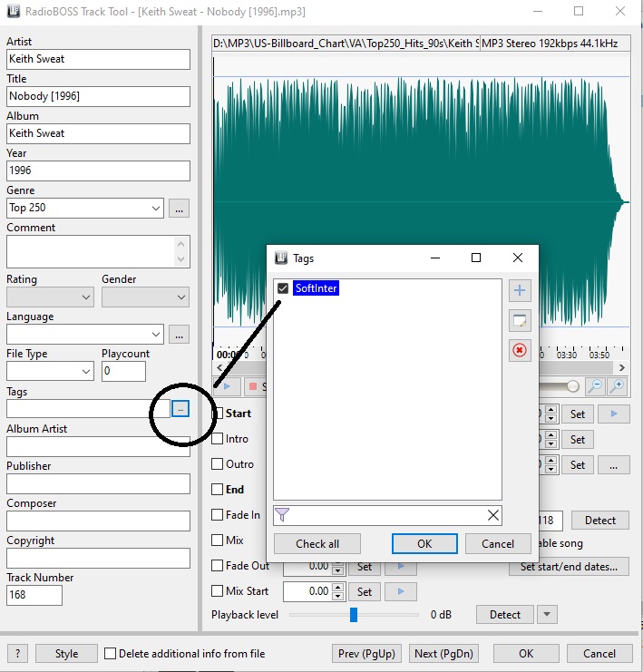Click the Comment text area

point(98,251)
